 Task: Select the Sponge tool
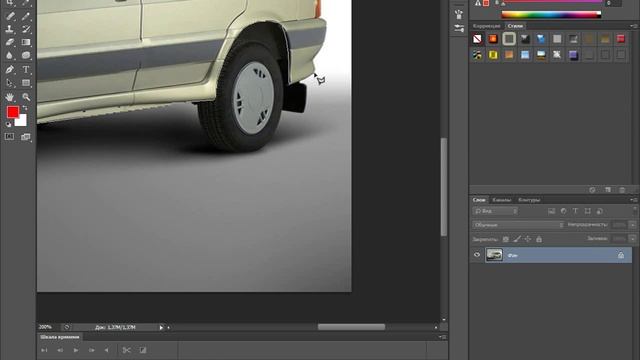tap(26, 55)
